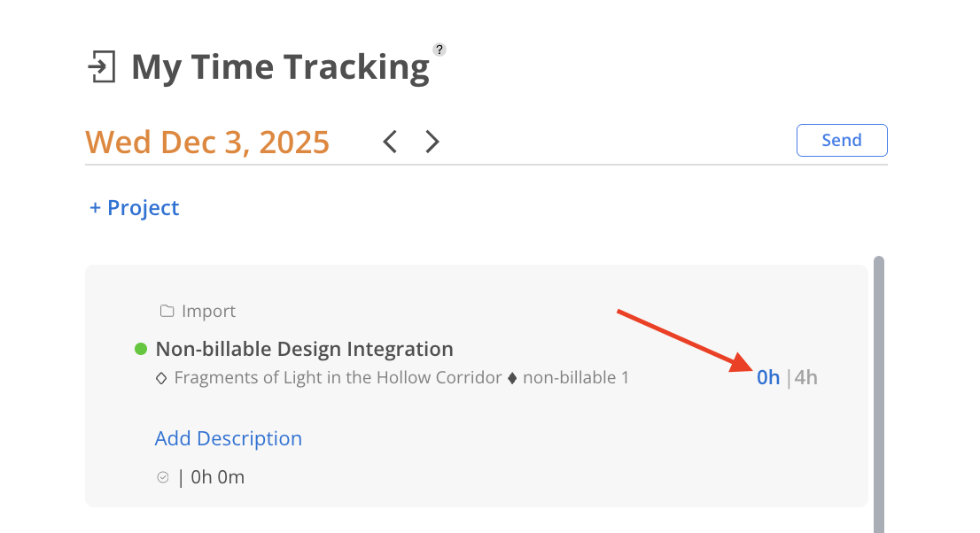Click the folder icon beside Import
This screenshot has width=980, height=533.
[167, 312]
